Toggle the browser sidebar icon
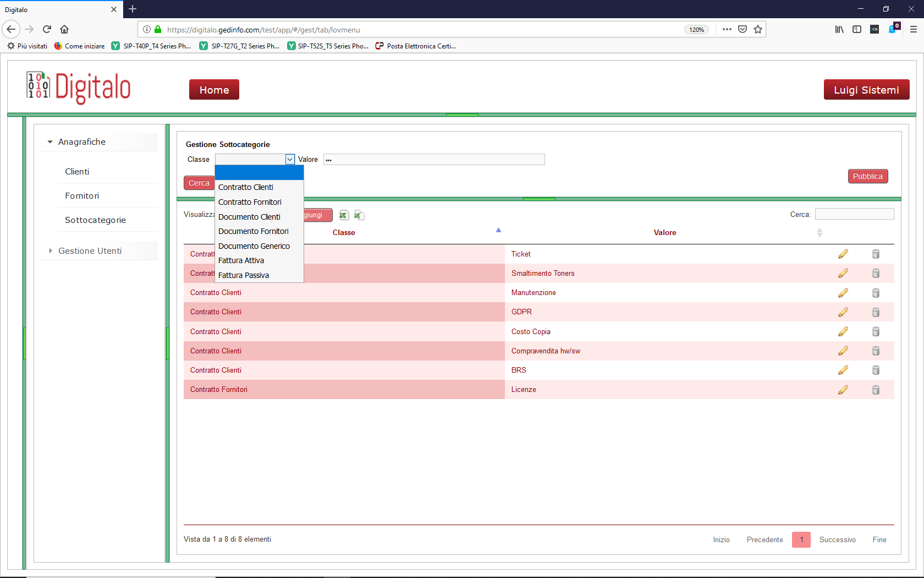The height and width of the screenshot is (578, 924). 857,29
